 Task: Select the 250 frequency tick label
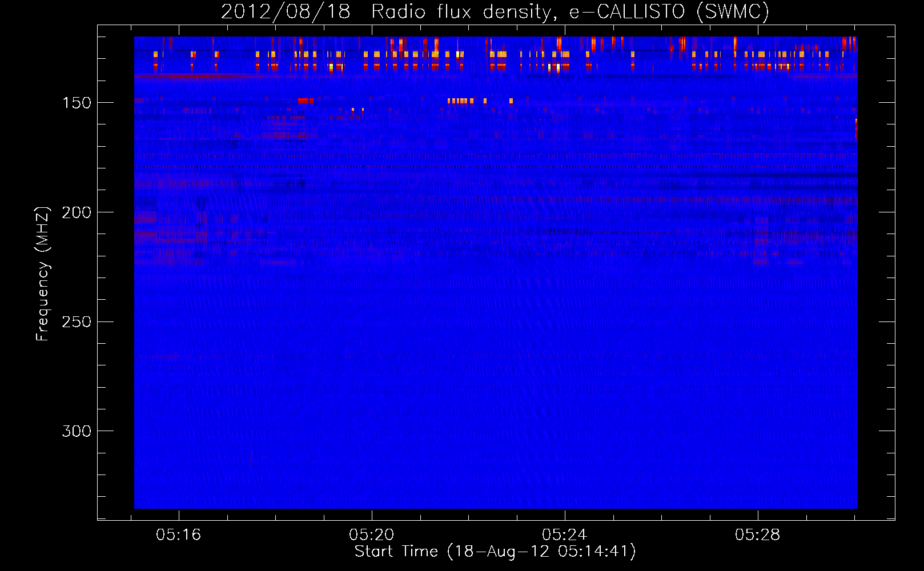77,321
